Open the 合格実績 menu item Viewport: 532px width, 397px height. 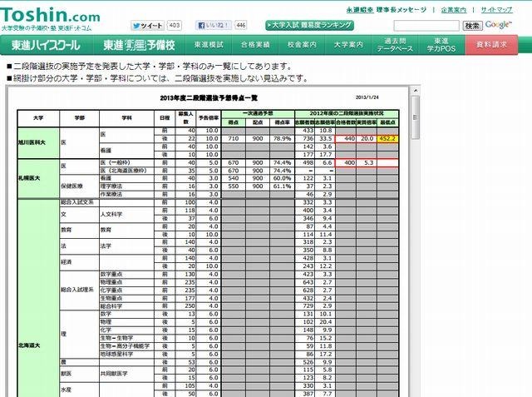[255, 45]
